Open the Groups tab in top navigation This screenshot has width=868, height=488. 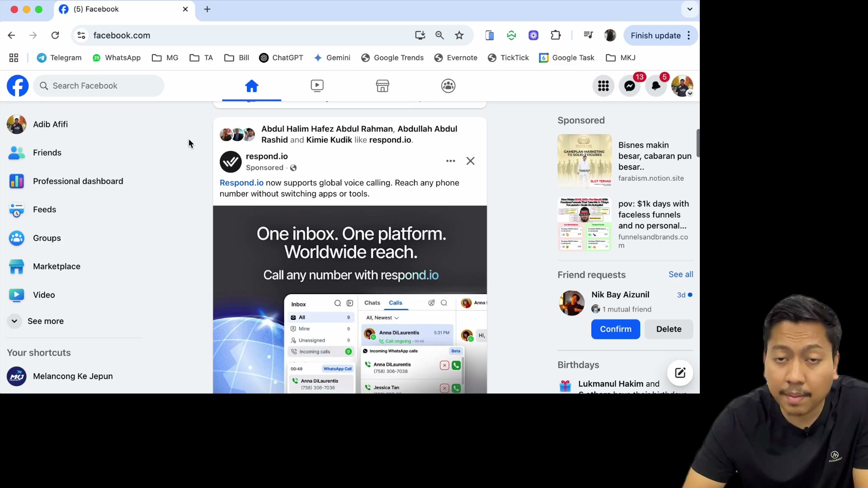pyautogui.click(x=448, y=86)
